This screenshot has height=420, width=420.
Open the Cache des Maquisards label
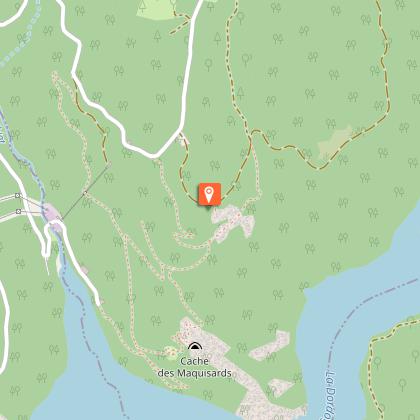194,367
